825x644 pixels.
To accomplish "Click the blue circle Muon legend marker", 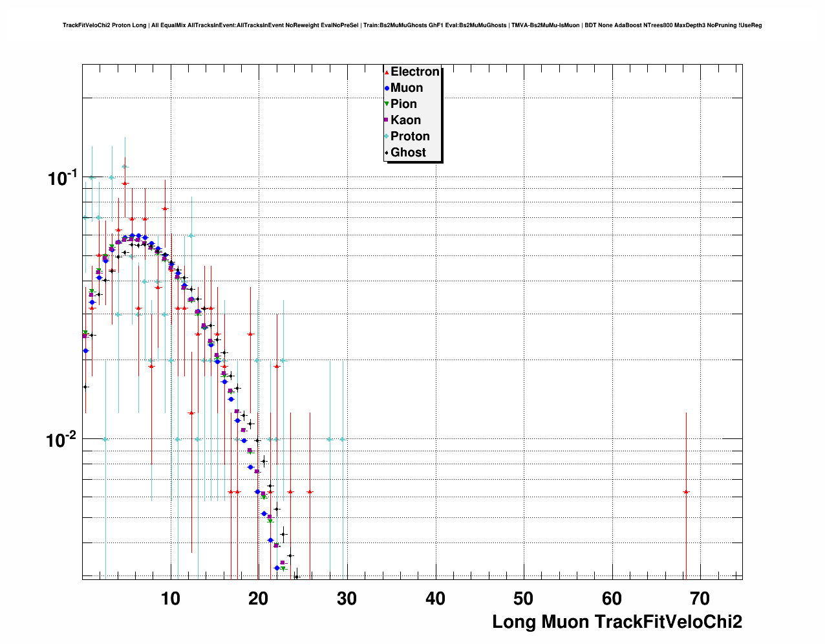I will [x=387, y=88].
